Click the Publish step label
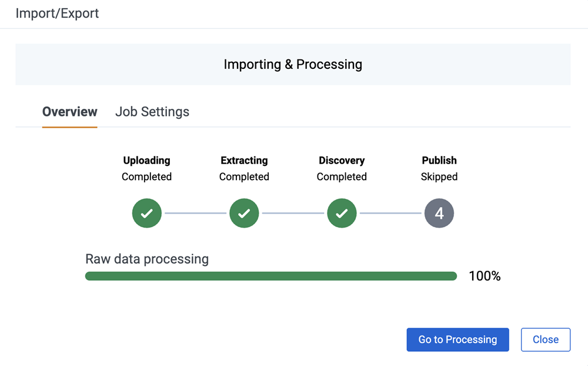588x366 pixels. (x=439, y=160)
